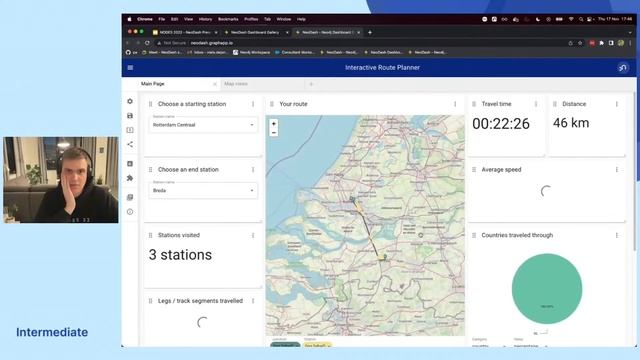Click the Neo4j connection icon in header

(x=622, y=68)
